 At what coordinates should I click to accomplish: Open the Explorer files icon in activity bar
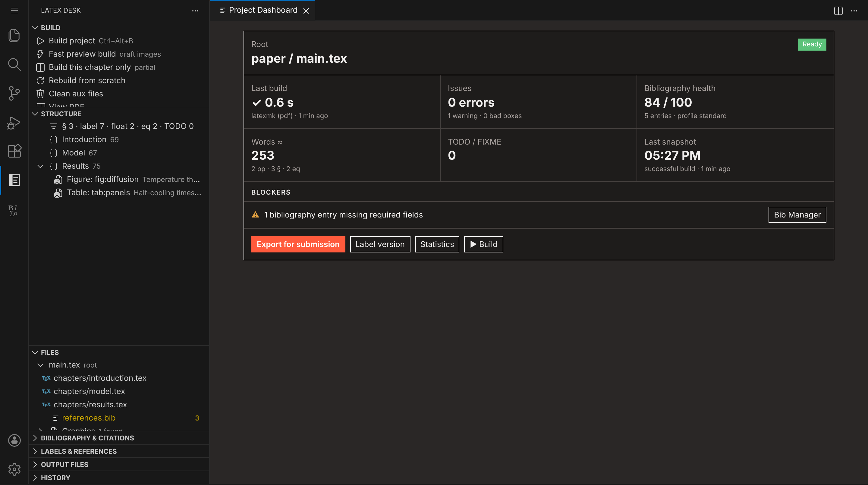pyautogui.click(x=14, y=35)
